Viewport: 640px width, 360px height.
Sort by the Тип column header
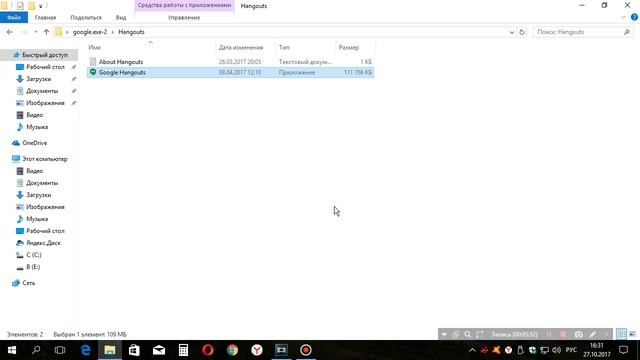click(284, 47)
